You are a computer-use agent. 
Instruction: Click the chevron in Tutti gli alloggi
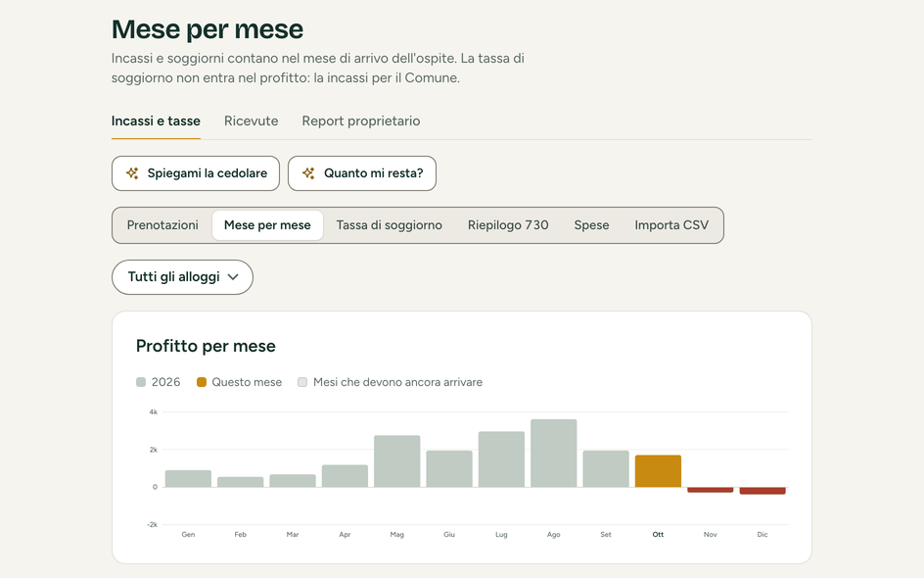coord(233,277)
